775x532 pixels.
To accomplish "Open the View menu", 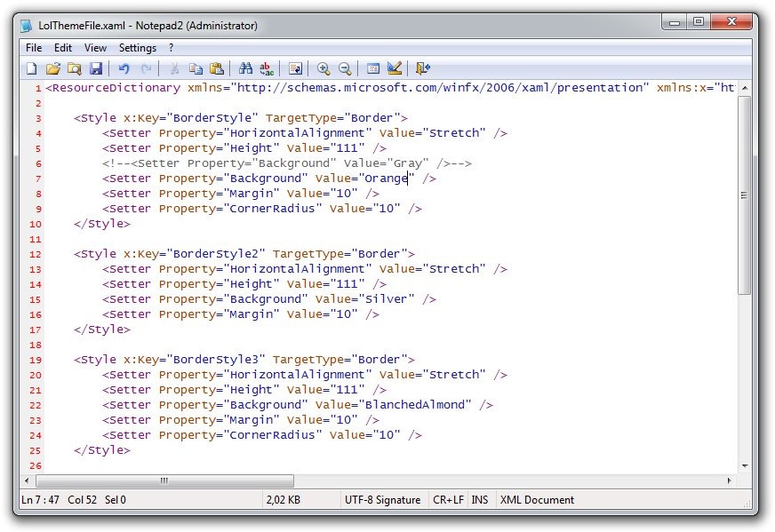I will [94, 47].
